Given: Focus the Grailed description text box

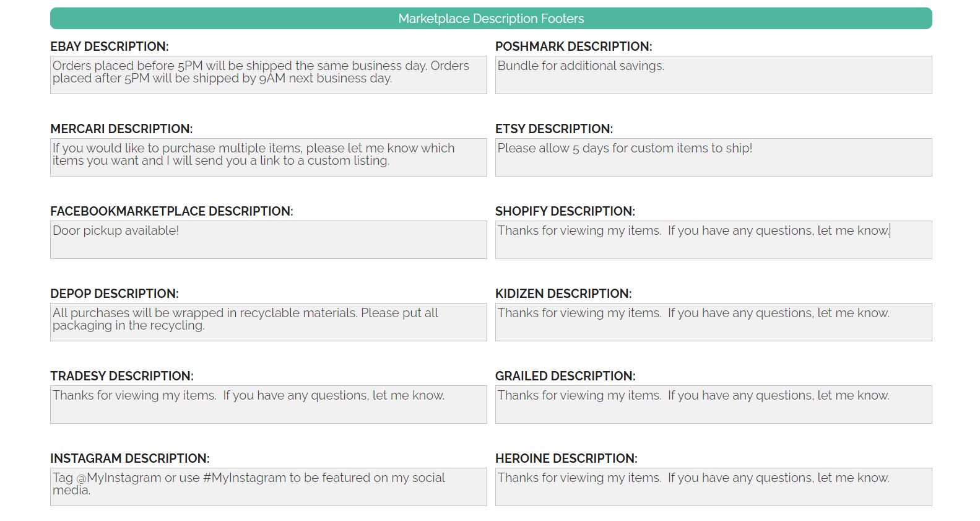Looking at the screenshot, I should click(713, 405).
